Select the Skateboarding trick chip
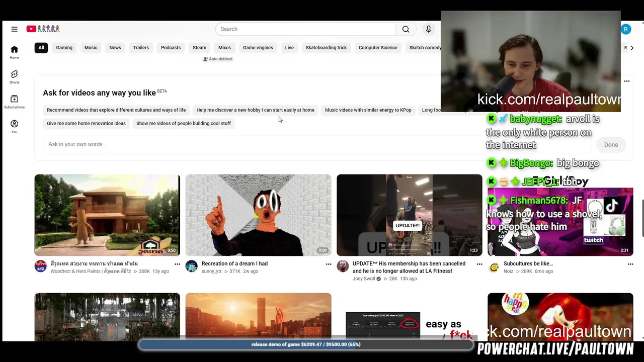The height and width of the screenshot is (362, 644). [326, 48]
